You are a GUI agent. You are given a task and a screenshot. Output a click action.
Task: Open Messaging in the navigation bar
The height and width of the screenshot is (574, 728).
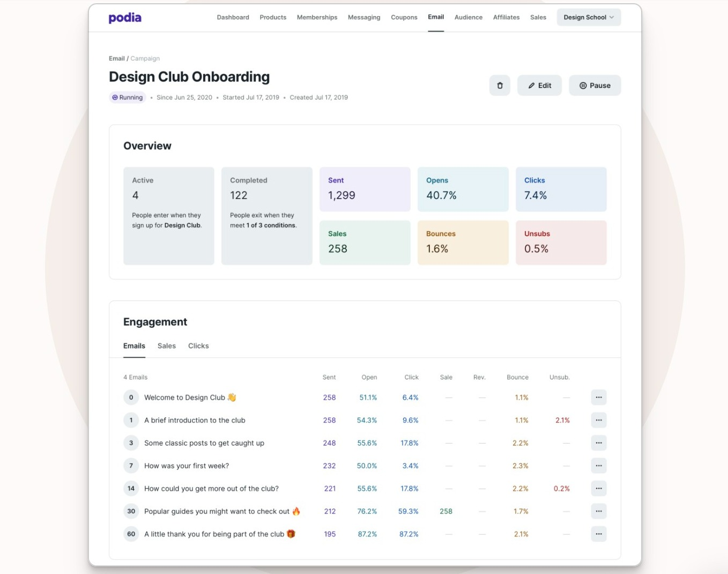(x=364, y=17)
